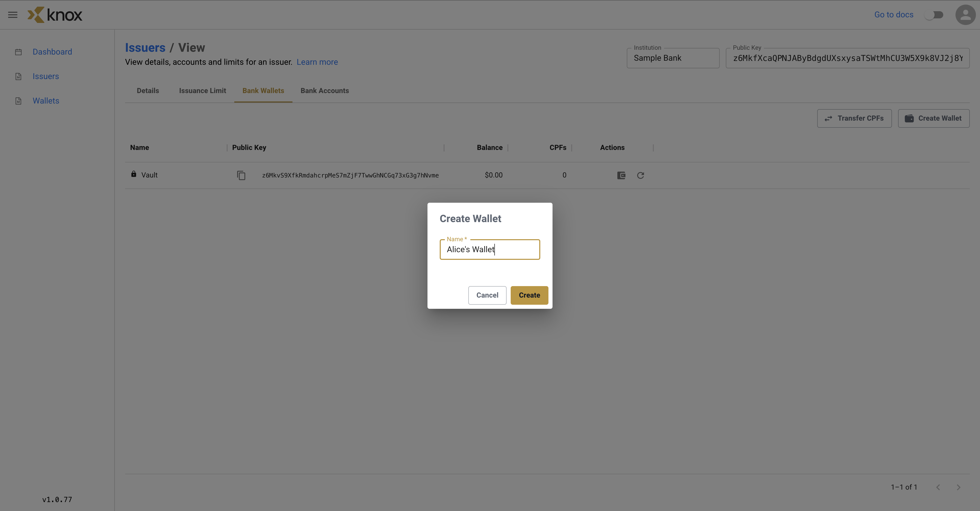This screenshot has width=980, height=511.
Task: Click the Transfer CPFs button
Action: (854, 118)
